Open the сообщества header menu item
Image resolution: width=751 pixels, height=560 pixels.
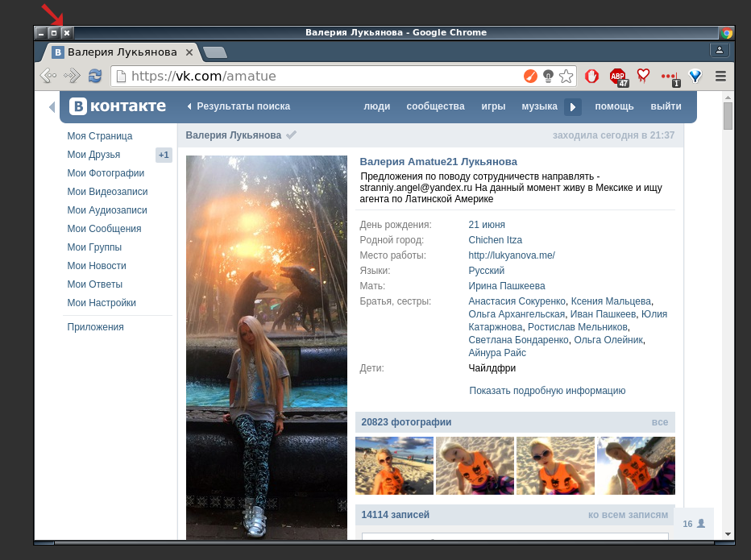tap(435, 106)
